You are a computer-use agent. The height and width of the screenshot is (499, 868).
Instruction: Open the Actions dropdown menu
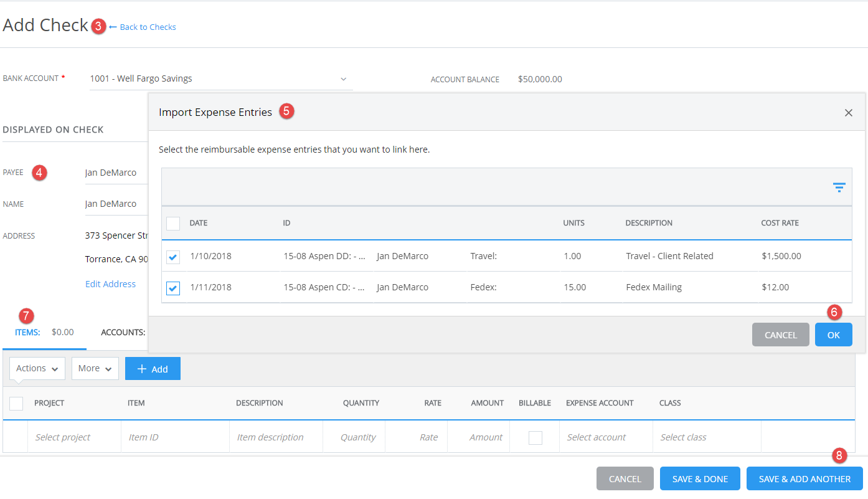(x=37, y=369)
